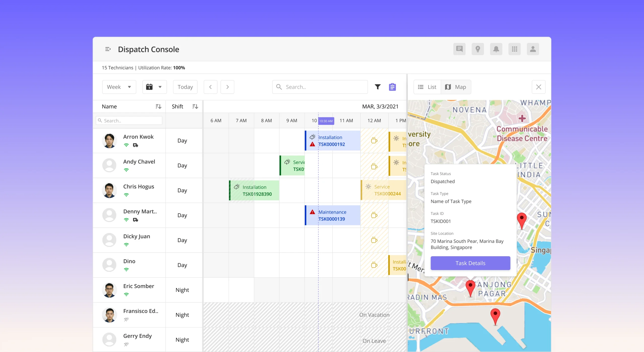Click Fransisco Ed.. offline status icon
The width and height of the screenshot is (644, 352).
126,320
